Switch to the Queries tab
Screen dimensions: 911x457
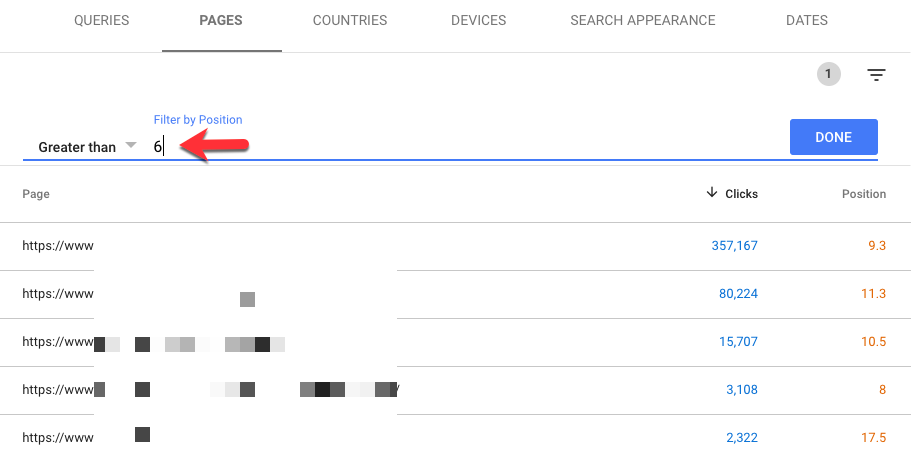[102, 20]
